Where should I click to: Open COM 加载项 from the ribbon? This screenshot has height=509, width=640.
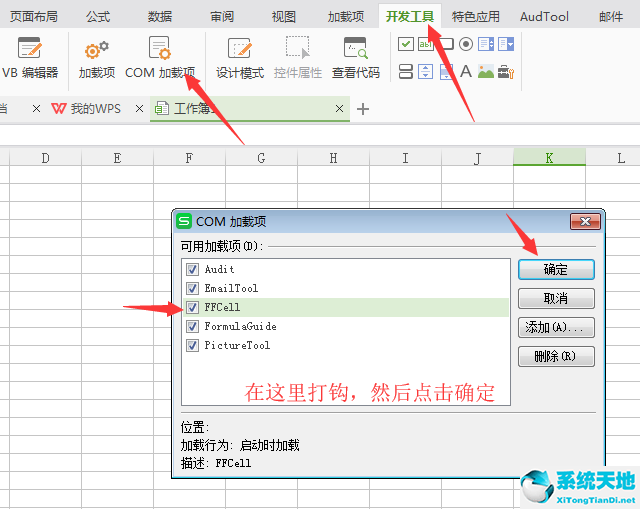(160, 56)
